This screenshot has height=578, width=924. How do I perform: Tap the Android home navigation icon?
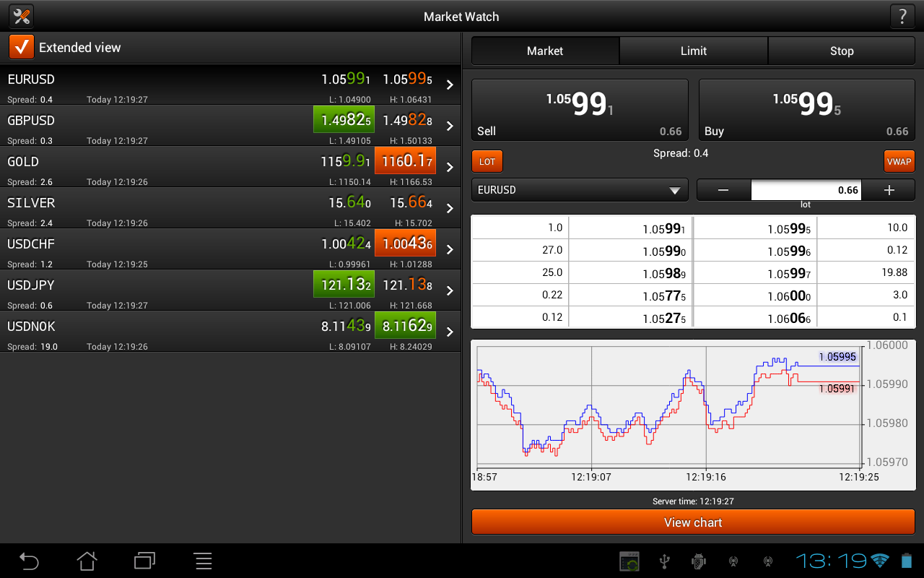[x=87, y=561]
